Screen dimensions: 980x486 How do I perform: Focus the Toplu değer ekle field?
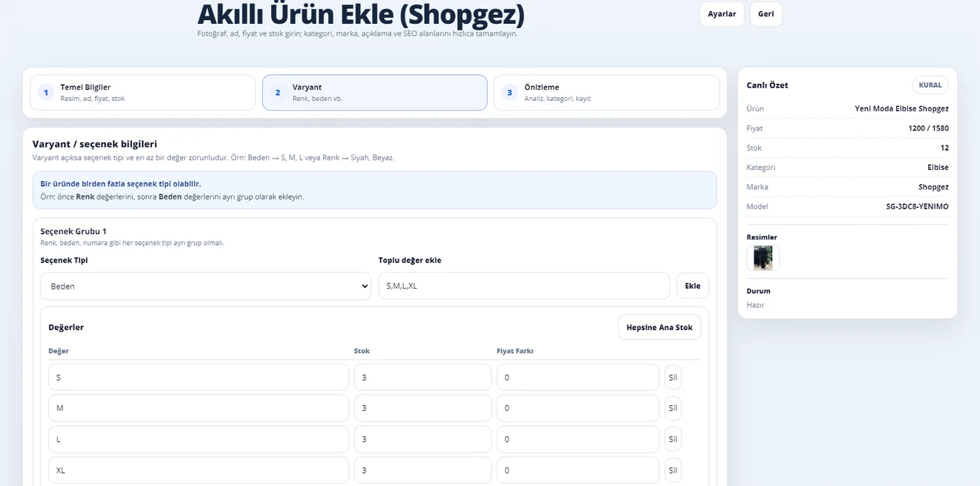click(523, 286)
